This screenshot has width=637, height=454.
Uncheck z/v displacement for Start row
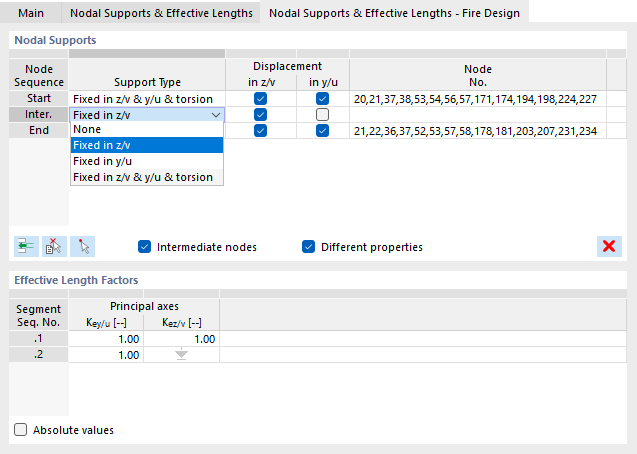click(260, 99)
